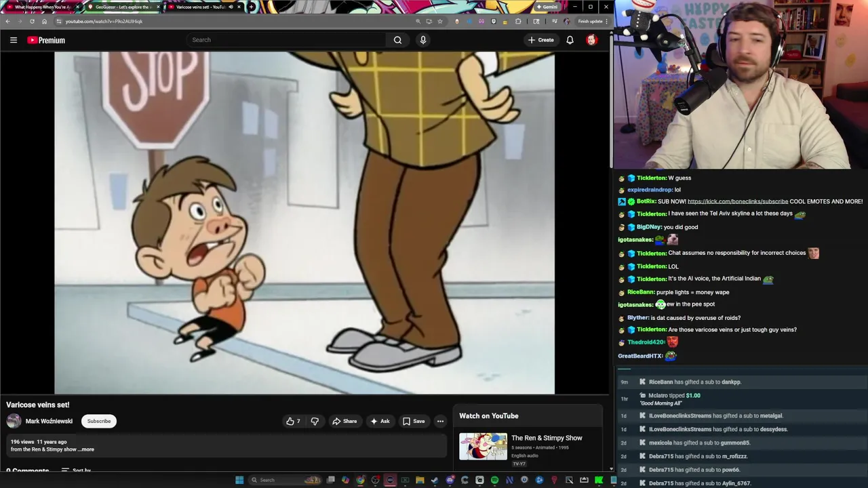
Task: Open Spotify from the taskbar
Action: pos(494,480)
